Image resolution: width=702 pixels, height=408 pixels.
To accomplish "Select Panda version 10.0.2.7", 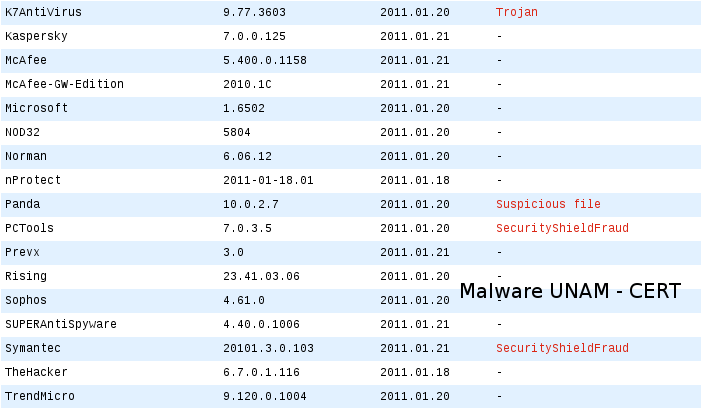I will pos(251,204).
